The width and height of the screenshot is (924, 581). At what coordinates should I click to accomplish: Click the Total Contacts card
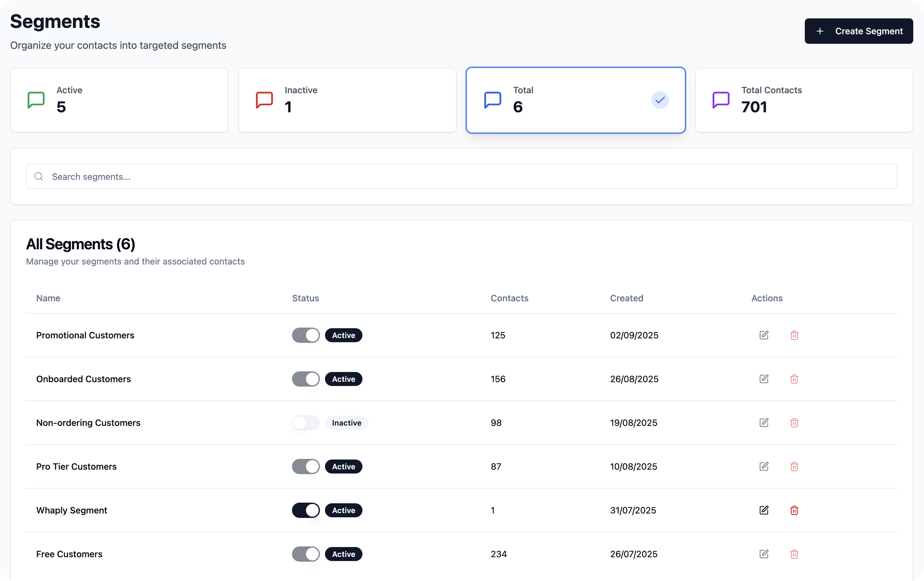point(804,100)
